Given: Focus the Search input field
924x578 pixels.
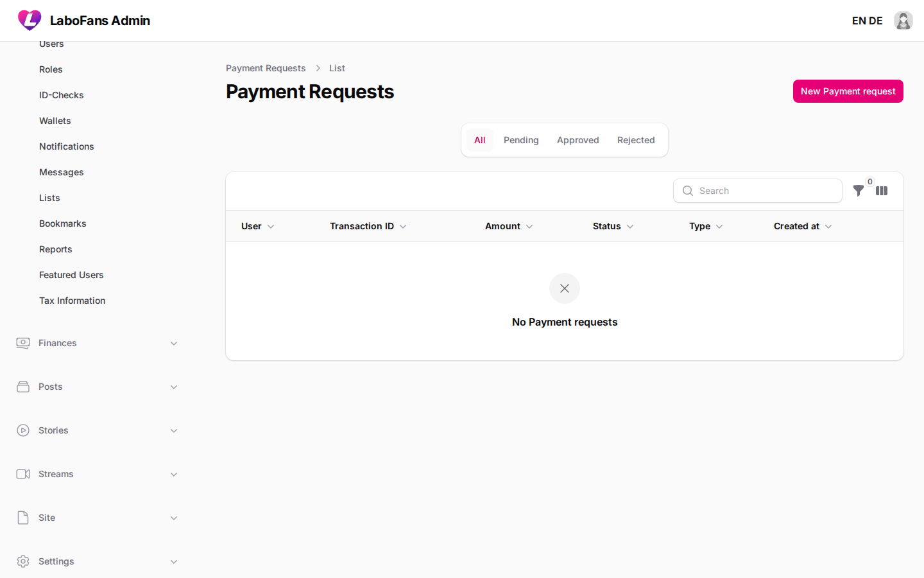Looking at the screenshot, I should pyautogui.click(x=758, y=191).
